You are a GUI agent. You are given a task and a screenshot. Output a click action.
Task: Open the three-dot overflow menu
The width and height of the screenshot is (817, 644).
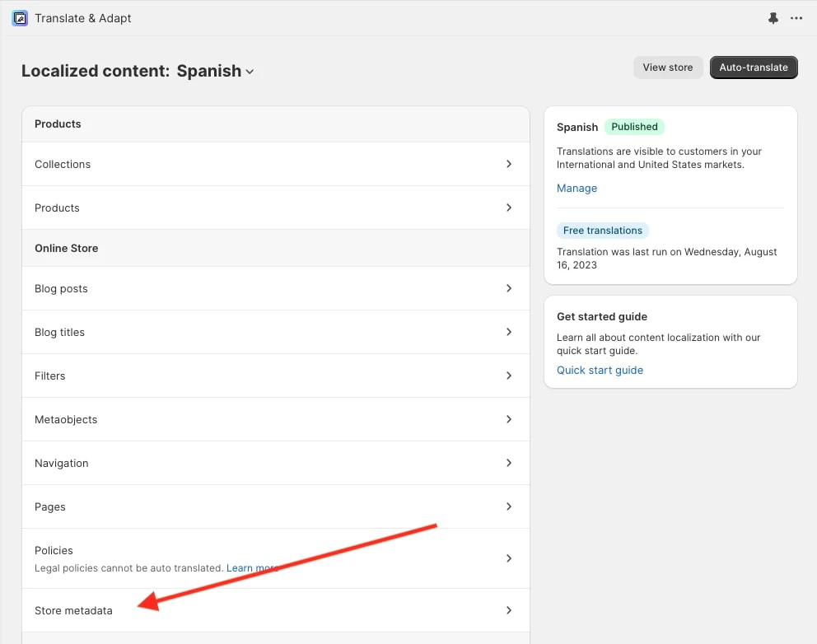[x=796, y=18]
